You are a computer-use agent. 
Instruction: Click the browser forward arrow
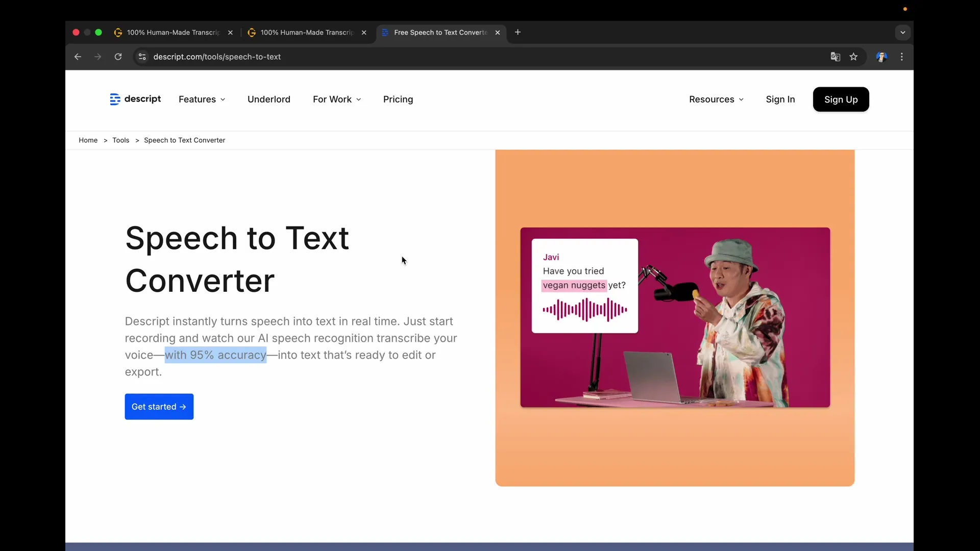click(97, 57)
